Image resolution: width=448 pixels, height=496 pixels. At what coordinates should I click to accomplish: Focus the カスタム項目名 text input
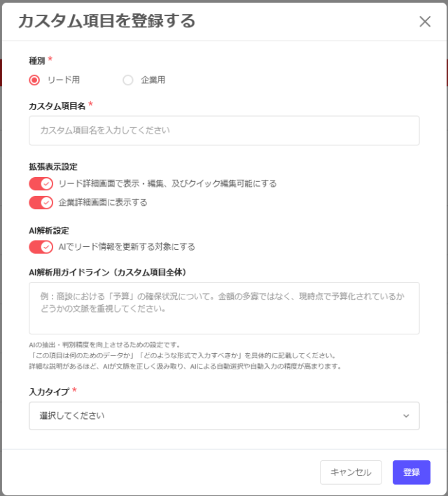pyautogui.click(x=224, y=130)
